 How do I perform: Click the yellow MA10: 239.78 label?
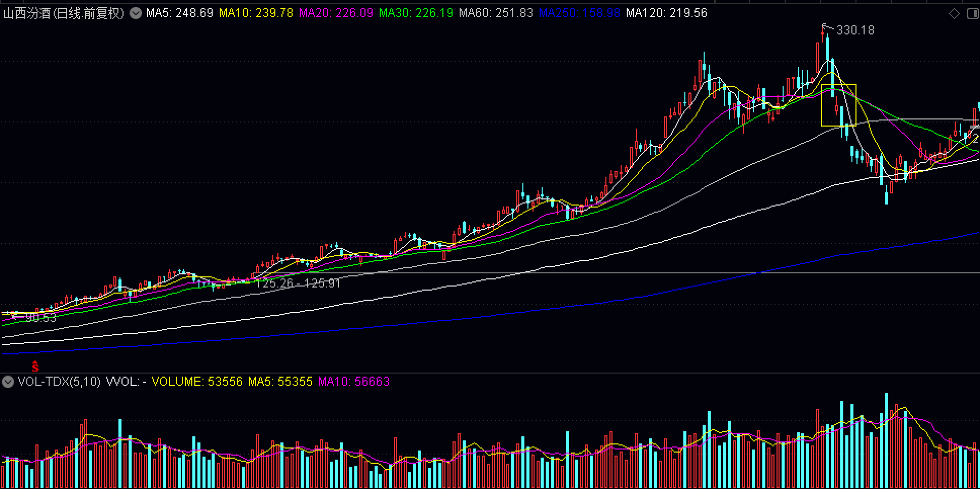[256, 13]
